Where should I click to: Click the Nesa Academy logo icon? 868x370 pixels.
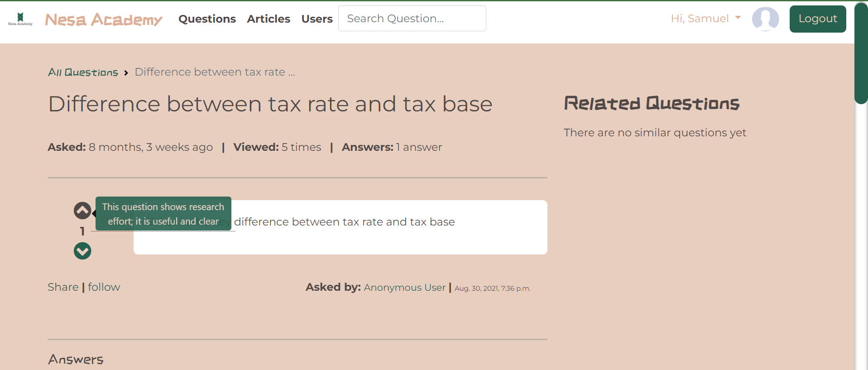click(20, 19)
